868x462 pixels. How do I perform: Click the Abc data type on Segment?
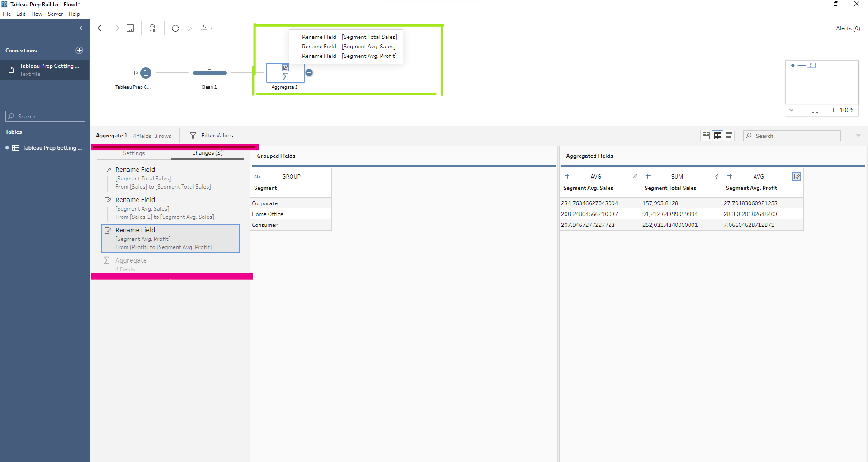point(258,177)
